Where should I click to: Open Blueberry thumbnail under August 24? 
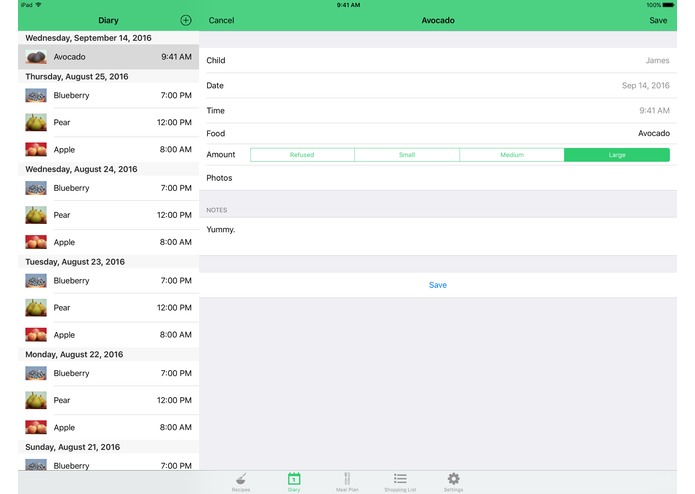[x=36, y=188]
